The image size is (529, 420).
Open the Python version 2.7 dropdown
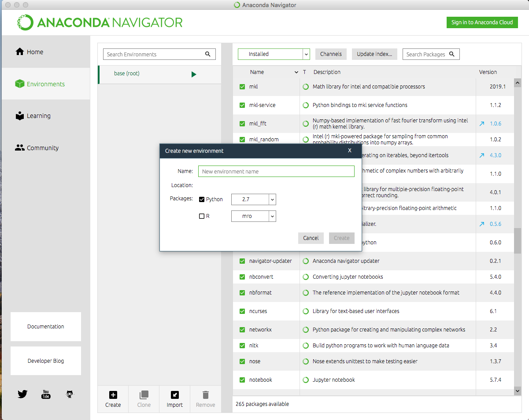point(254,199)
